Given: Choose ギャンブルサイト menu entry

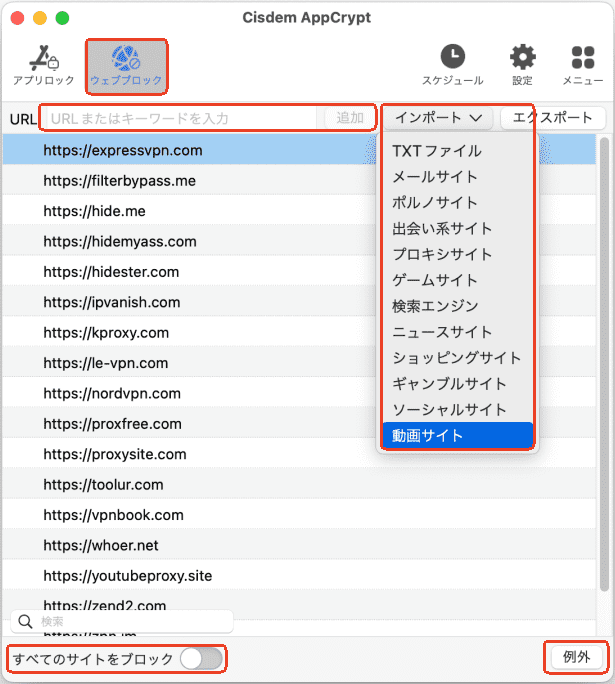Looking at the screenshot, I should point(449,384).
